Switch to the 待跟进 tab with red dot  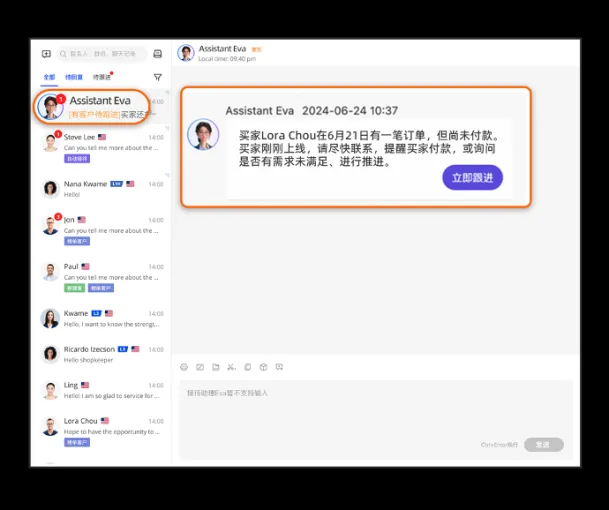[x=102, y=77]
